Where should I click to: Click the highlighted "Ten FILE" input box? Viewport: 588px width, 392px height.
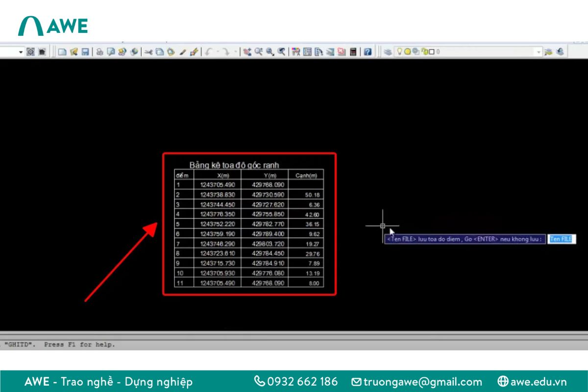(x=561, y=239)
